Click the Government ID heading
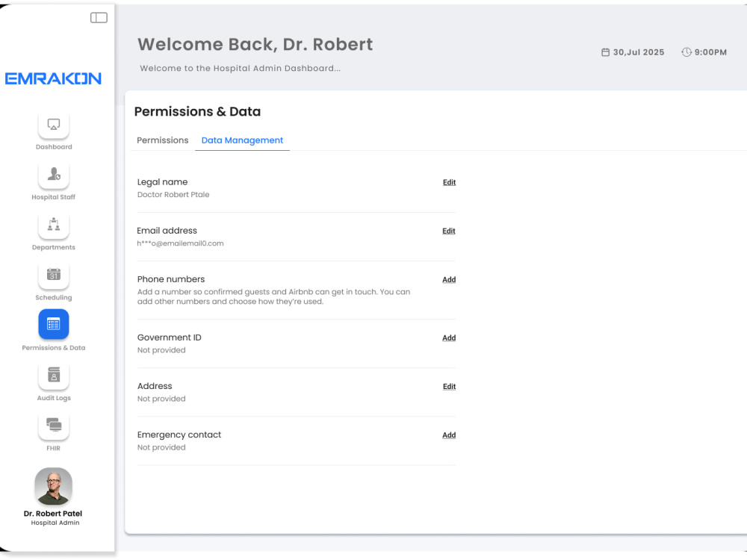The width and height of the screenshot is (747, 560). click(x=169, y=337)
